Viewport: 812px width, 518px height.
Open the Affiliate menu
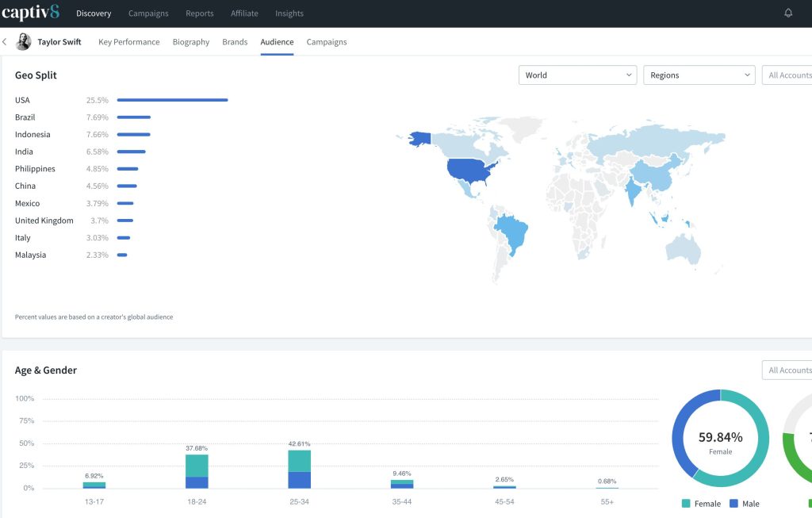(244, 13)
